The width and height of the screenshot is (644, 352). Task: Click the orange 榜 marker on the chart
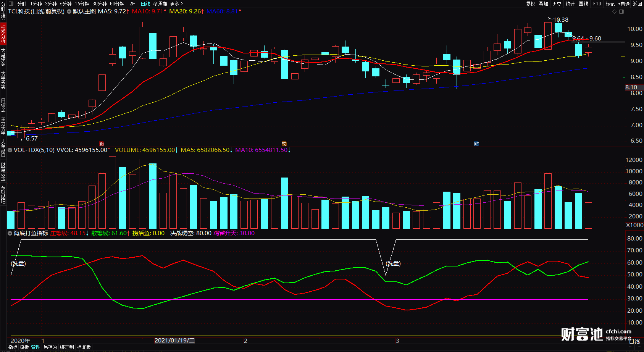click(284, 144)
